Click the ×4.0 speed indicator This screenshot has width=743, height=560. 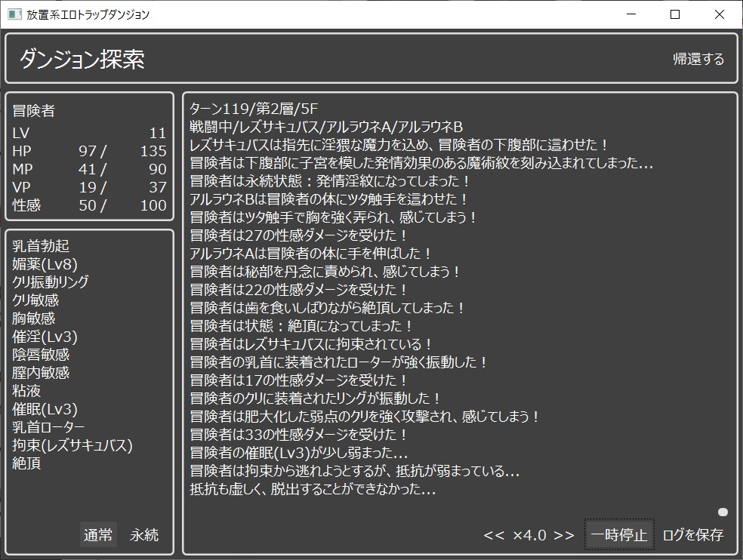click(x=529, y=535)
